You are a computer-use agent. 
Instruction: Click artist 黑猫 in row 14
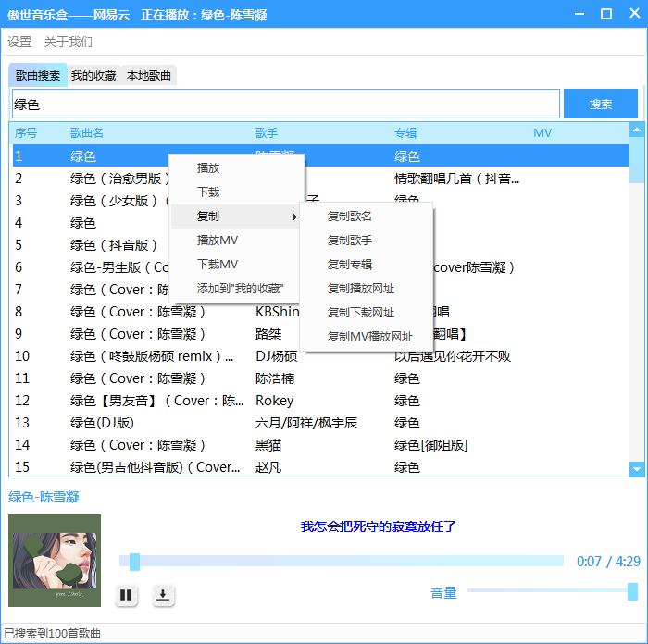click(268, 445)
